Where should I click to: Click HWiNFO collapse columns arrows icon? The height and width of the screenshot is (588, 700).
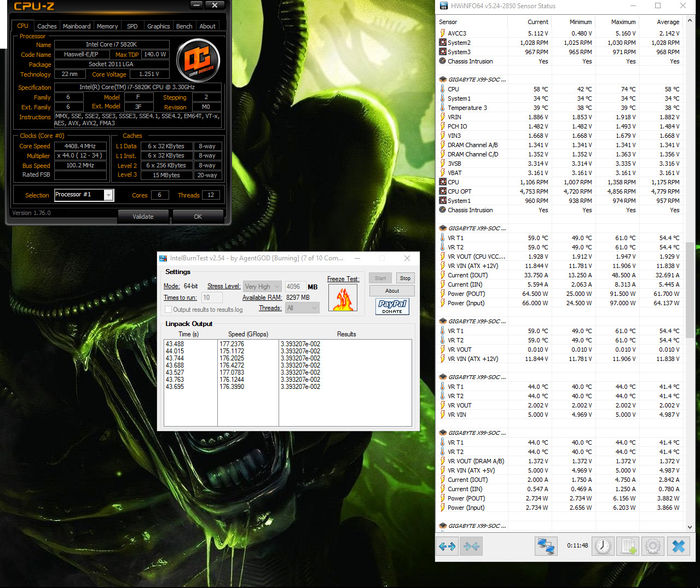(x=471, y=546)
